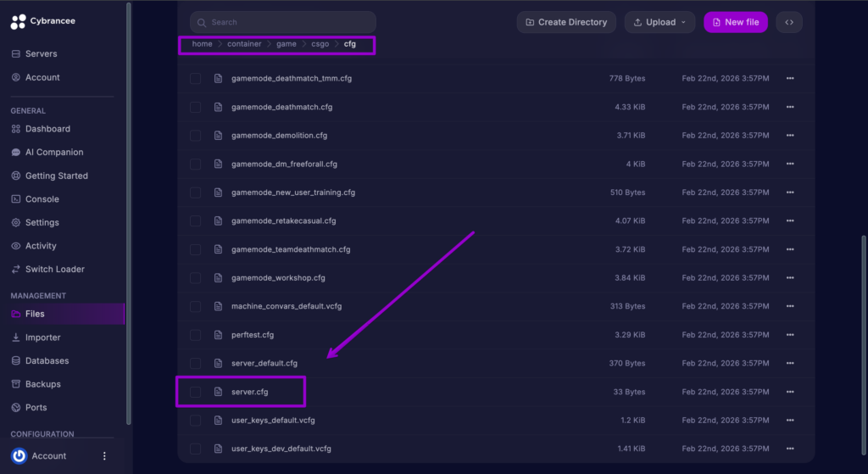
Task: Go to Settings in the sidebar
Action: point(42,223)
